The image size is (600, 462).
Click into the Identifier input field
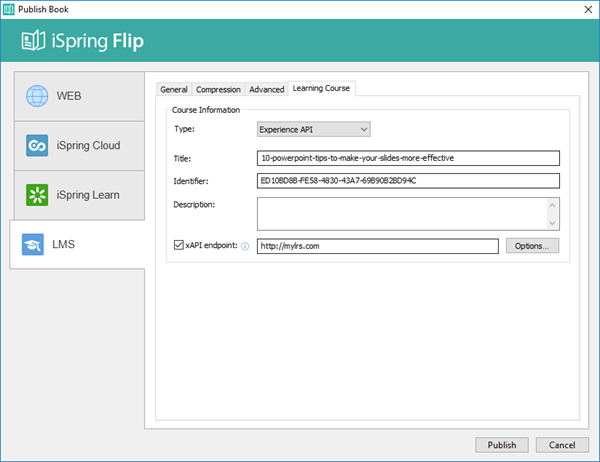point(408,181)
